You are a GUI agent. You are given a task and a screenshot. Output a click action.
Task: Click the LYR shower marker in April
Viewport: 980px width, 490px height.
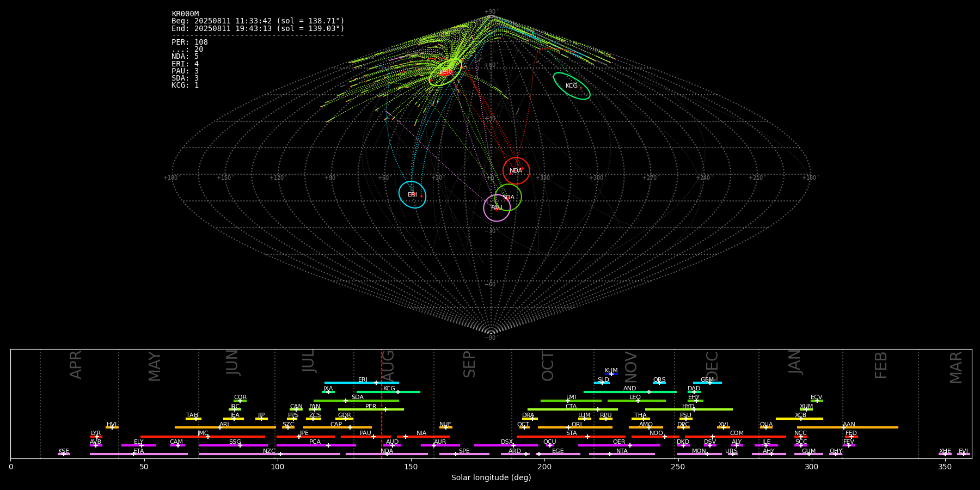point(96,436)
